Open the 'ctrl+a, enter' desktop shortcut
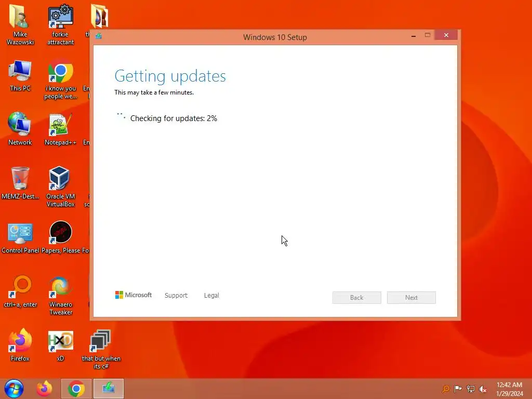 [x=20, y=291]
